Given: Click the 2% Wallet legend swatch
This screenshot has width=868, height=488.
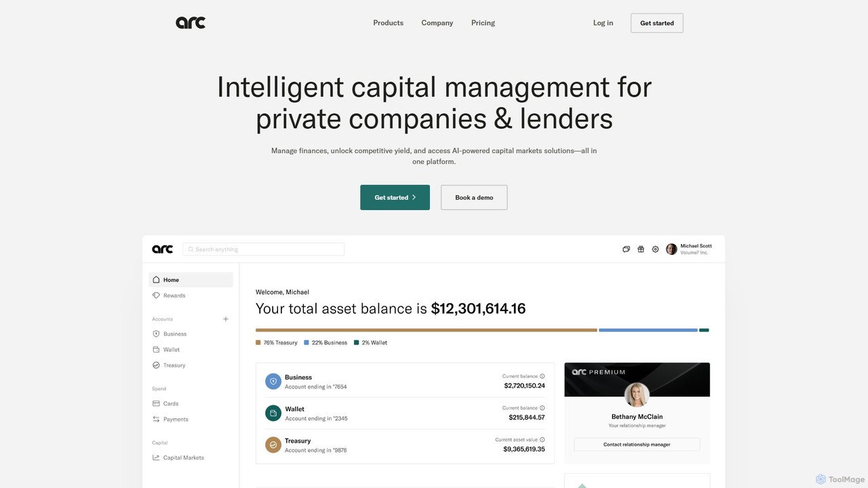Looking at the screenshot, I should [357, 343].
